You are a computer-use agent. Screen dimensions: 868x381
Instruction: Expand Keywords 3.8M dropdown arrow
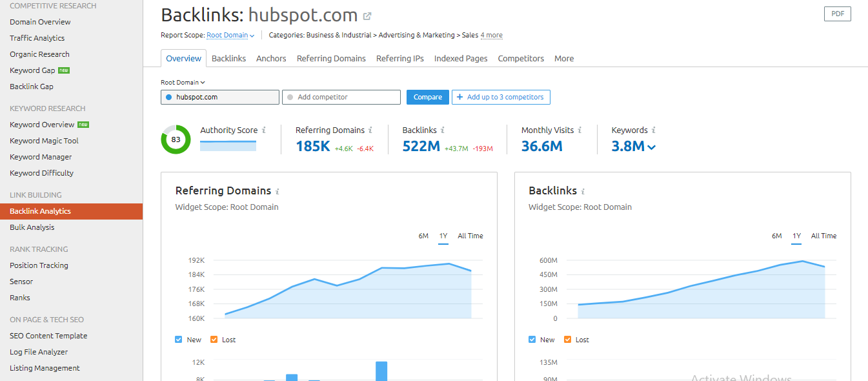(651, 147)
